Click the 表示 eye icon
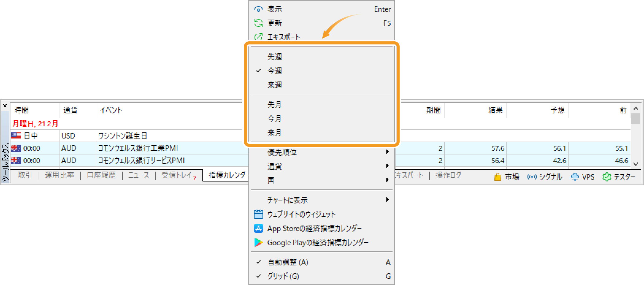This screenshot has height=285, width=644. 258,9
